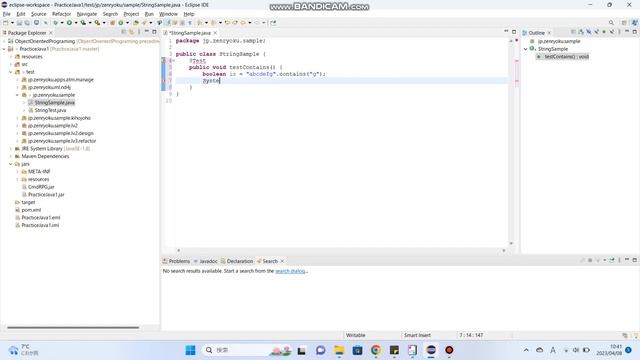
Task: Maximize the Package Explorer view
Action: tap(154, 32)
